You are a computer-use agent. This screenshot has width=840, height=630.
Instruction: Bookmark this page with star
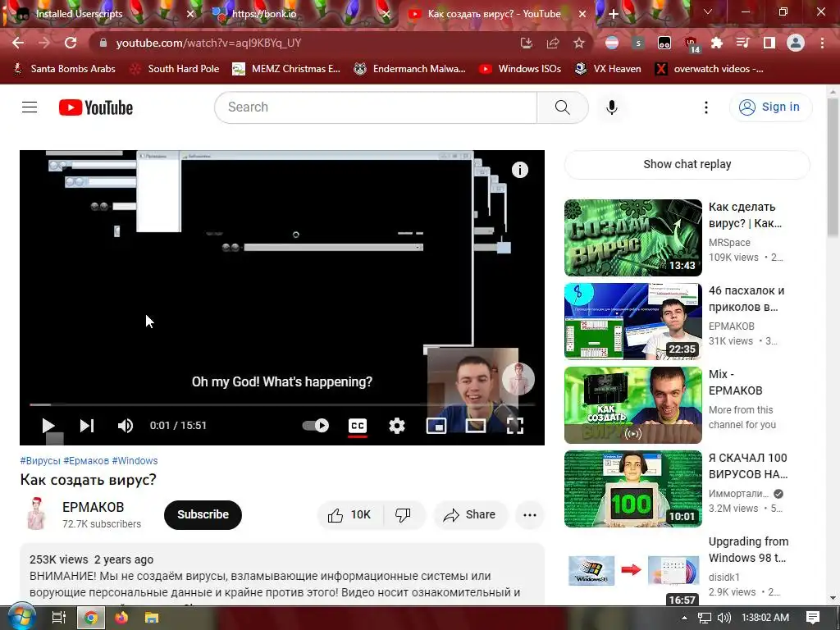579,43
